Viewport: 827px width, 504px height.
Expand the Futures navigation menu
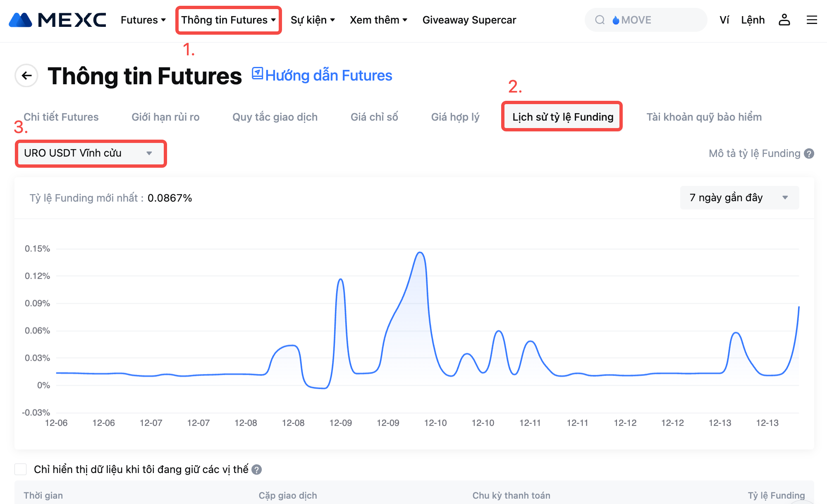143,20
